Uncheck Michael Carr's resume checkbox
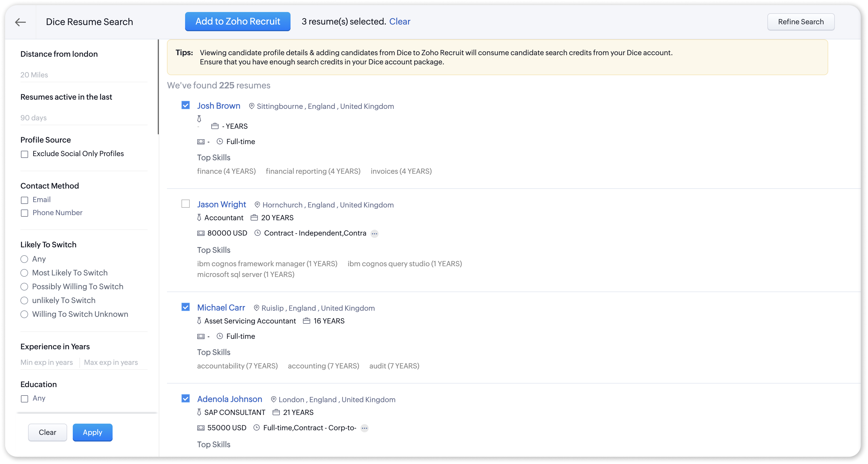 (186, 307)
